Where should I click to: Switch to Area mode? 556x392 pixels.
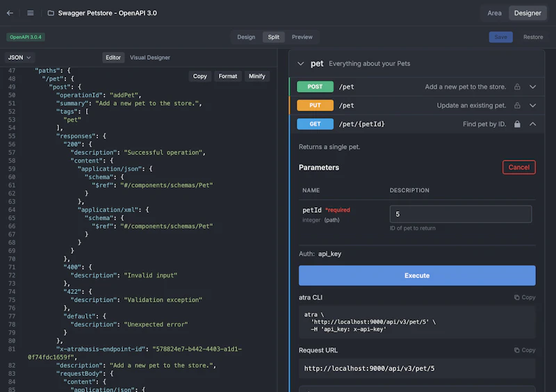click(494, 13)
